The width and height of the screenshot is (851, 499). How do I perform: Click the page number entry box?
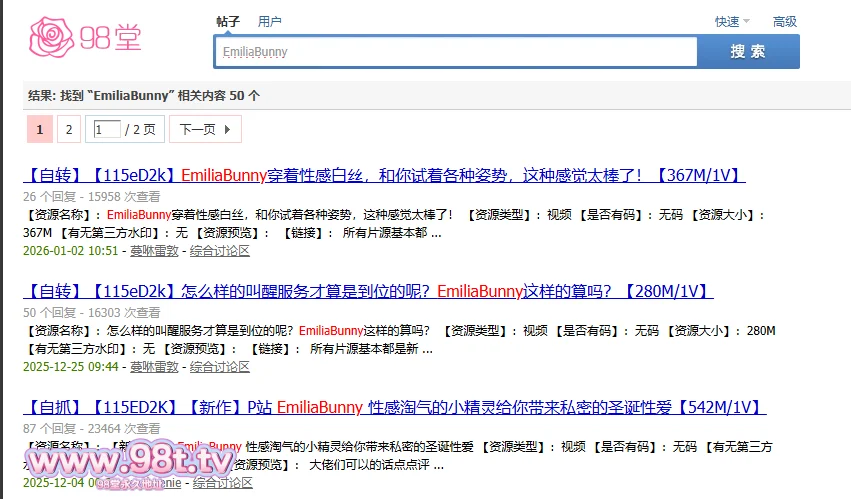click(107, 129)
